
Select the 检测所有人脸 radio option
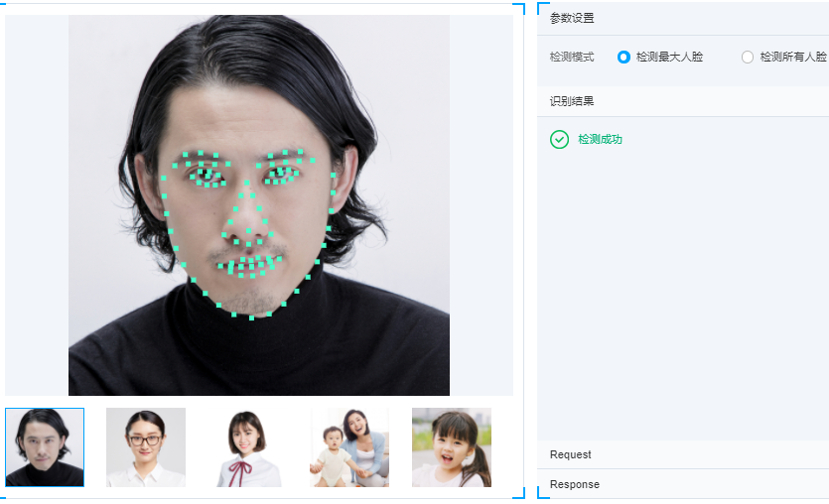click(747, 58)
